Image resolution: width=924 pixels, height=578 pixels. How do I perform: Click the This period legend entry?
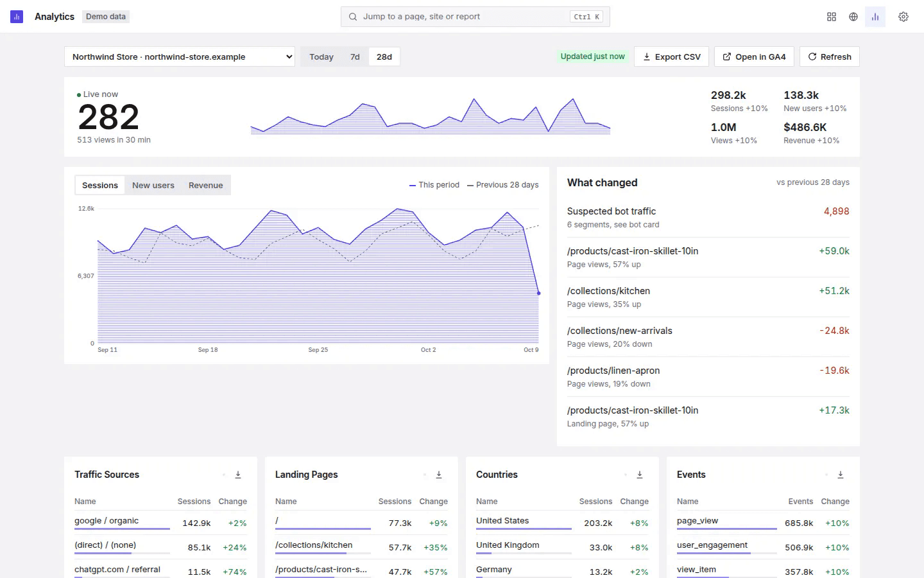434,185
